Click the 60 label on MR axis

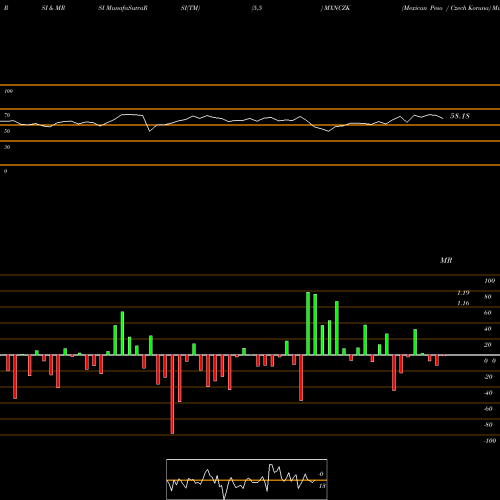pyautogui.click(x=488, y=313)
